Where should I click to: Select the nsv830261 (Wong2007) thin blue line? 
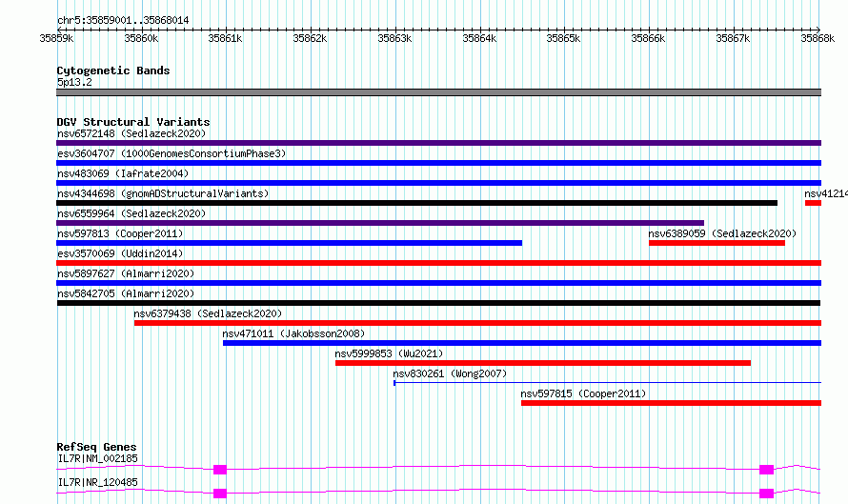tap(607, 383)
